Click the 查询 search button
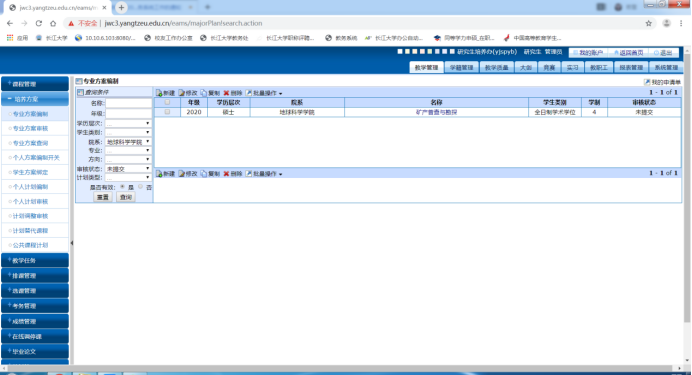The width and height of the screenshot is (692, 375). pos(126,197)
